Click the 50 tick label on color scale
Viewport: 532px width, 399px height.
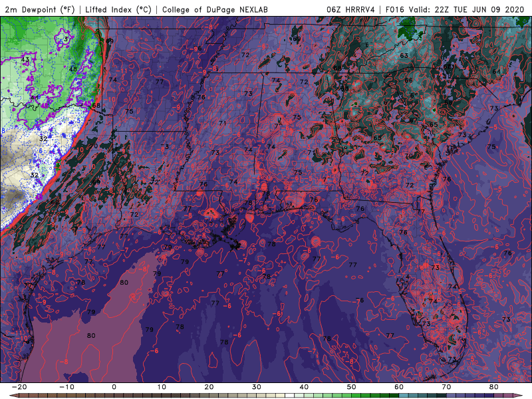click(x=352, y=387)
